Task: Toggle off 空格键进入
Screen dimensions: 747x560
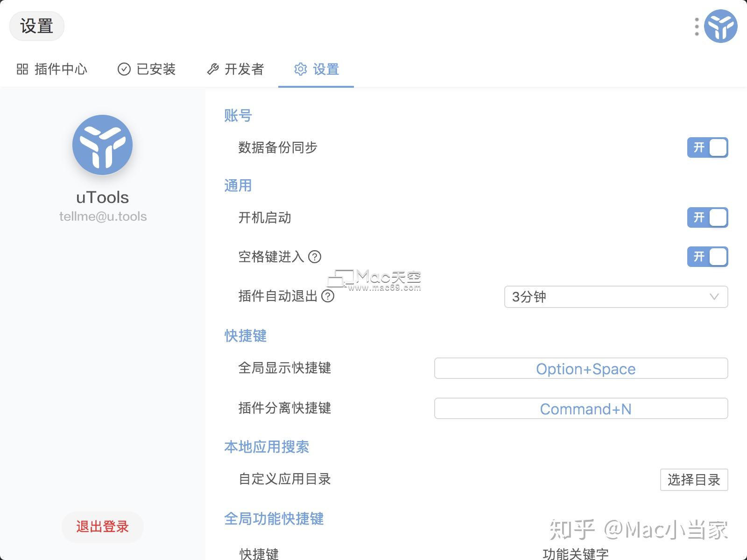Action: 708,256
